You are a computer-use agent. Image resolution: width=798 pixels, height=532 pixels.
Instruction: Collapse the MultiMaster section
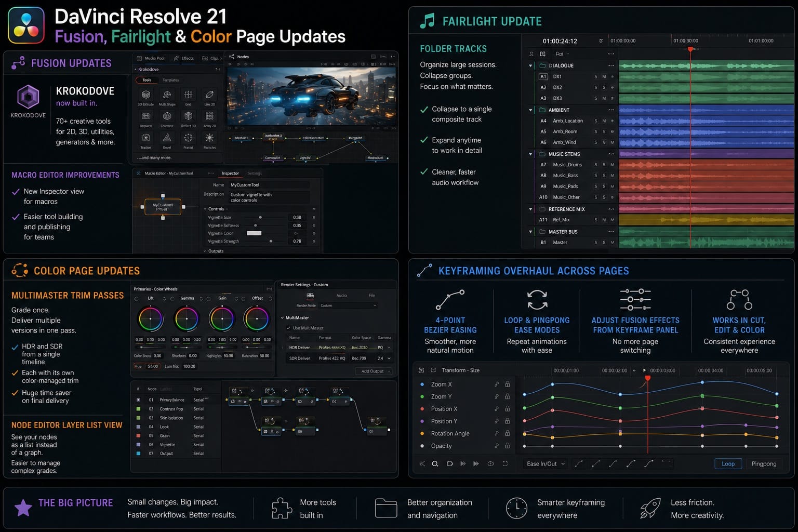pyautogui.click(x=282, y=318)
